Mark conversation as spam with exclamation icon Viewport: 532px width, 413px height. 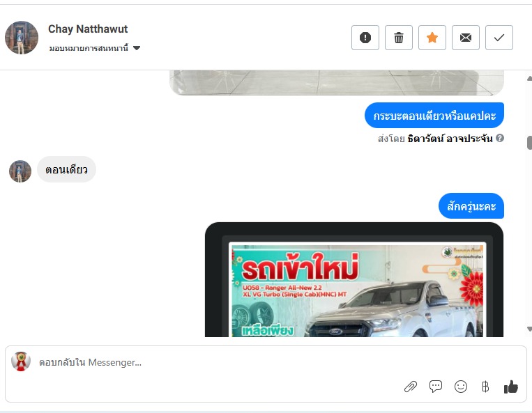tap(365, 38)
